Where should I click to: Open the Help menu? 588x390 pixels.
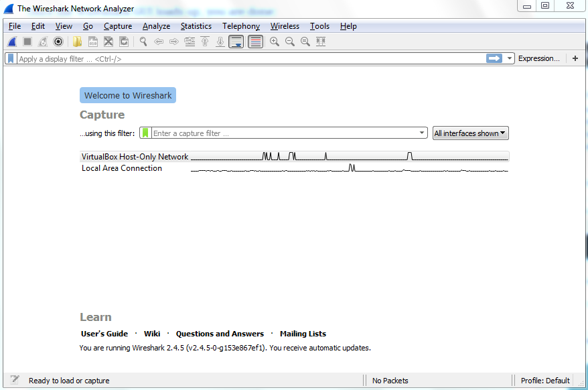tap(348, 26)
